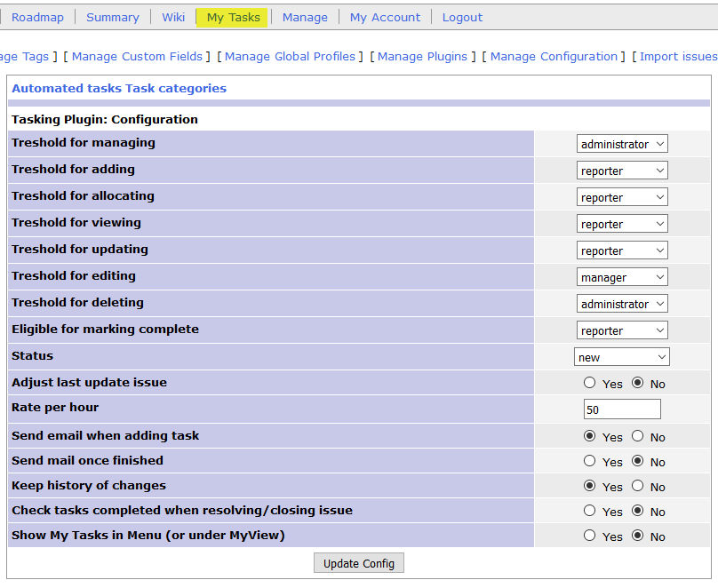Choose No for Keep history of changes
This screenshot has width=718, height=588.
click(x=637, y=486)
